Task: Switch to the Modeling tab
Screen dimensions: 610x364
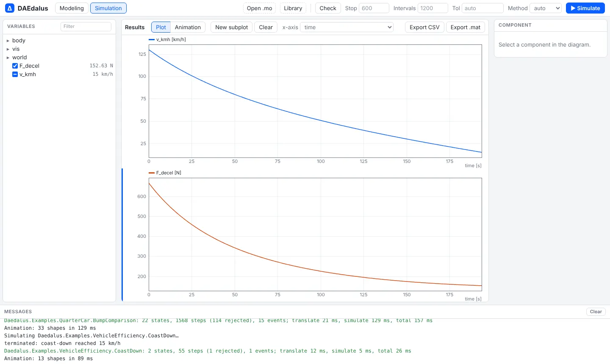Action: pyautogui.click(x=72, y=8)
